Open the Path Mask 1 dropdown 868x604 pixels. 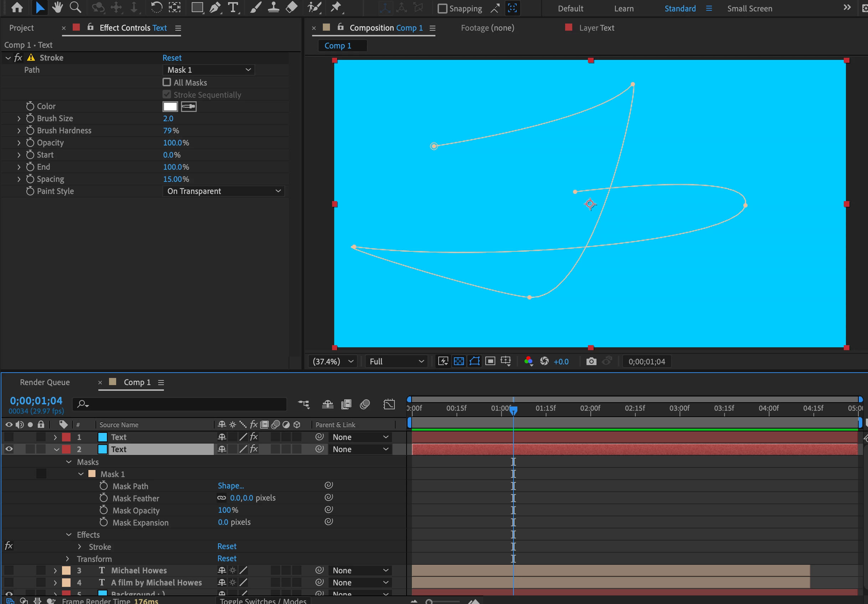tap(209, 70)
